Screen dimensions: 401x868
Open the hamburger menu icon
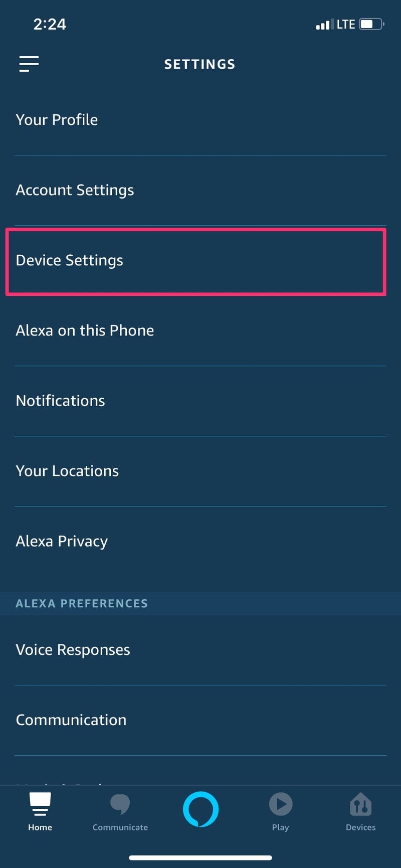point(29,64)
